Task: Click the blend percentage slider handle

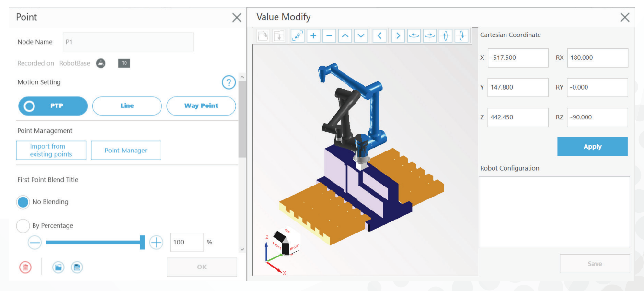Action: 142,243
